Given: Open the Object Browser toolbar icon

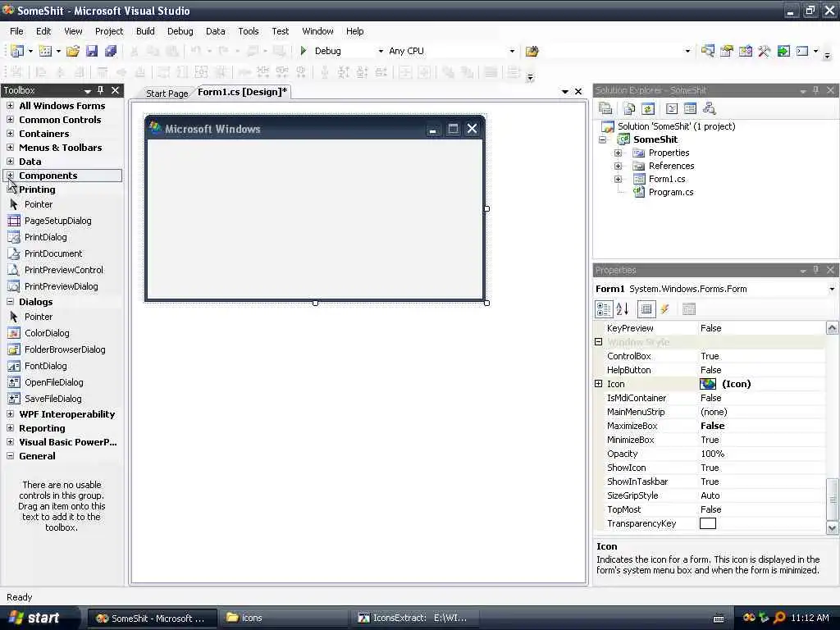Looking at the screenshot, I should click(x=745, y=51).
